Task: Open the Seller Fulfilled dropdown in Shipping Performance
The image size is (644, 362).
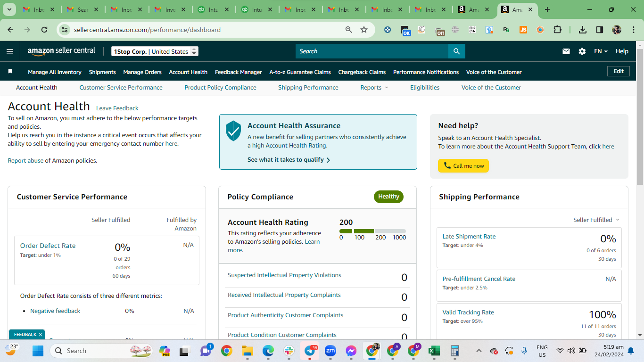Action: [596, 220]
